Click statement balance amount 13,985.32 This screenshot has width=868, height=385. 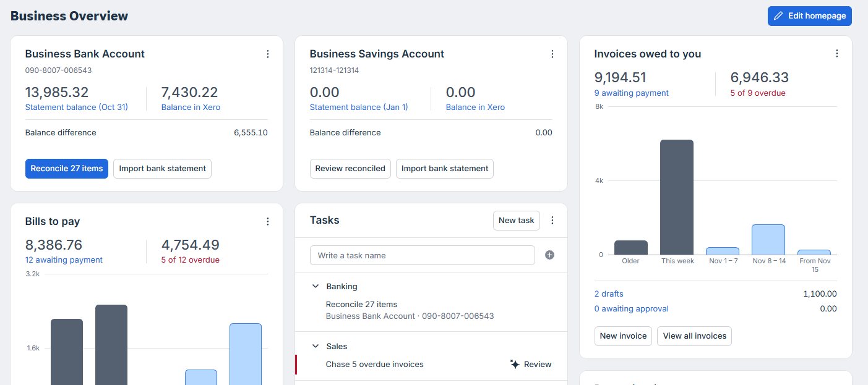(x=57, y=93)
